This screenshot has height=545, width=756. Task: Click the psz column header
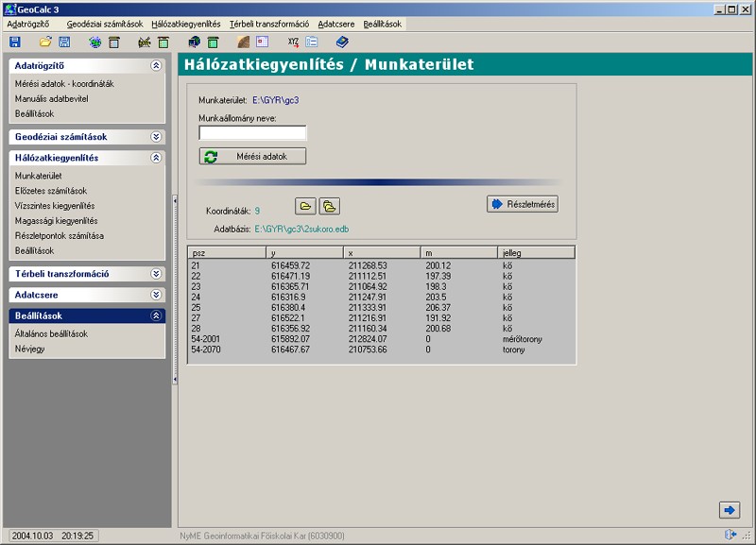click(228, 252)
